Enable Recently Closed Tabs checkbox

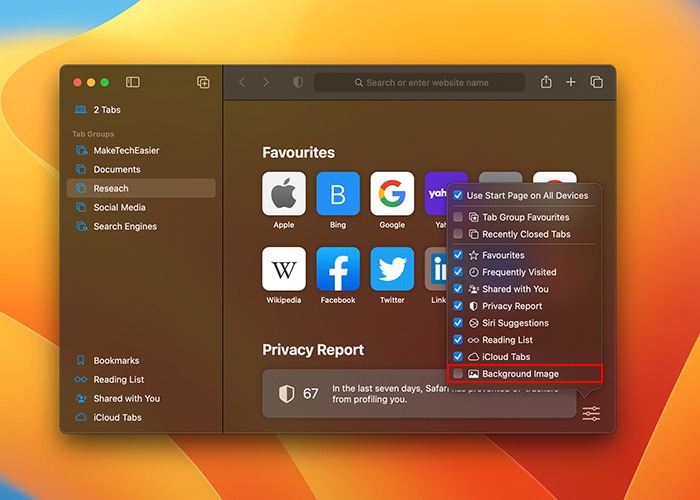(x=458, y=234)
